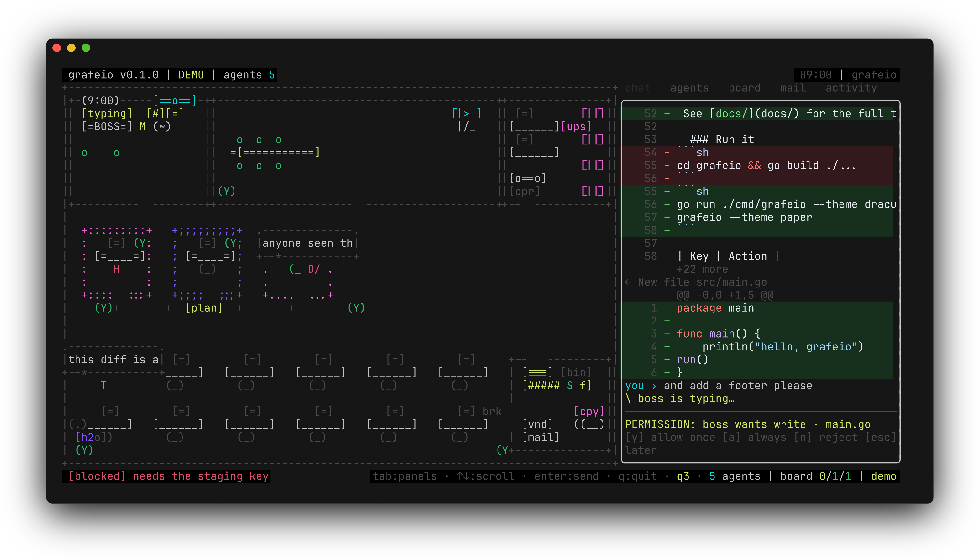The height and width of the screenshot is (558, 980).
Task: Choose [n] reject in permission prompt
Action: 825,437
